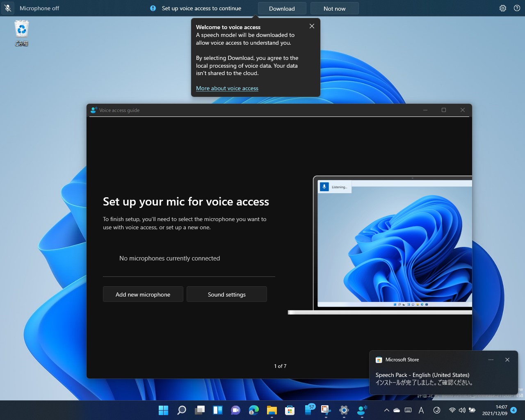Viewport: 525px width, 420px height.
Task: Maximize the Voice access guide window
Action: coord(443,110)
